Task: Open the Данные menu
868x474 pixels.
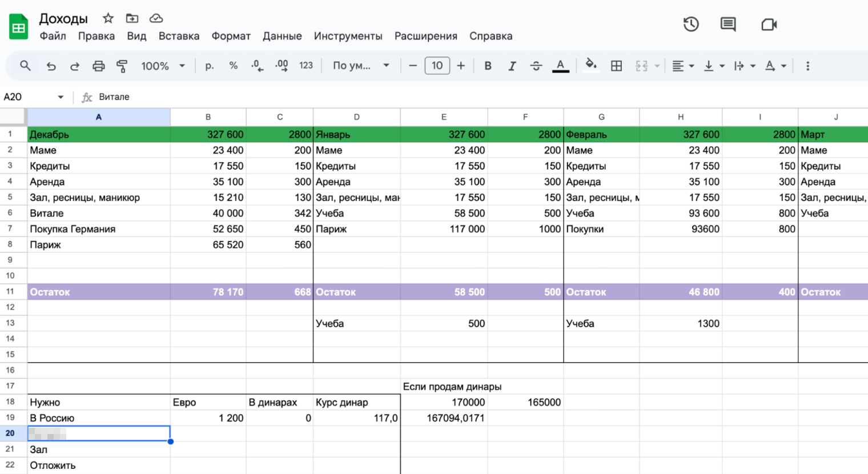Action: pos(282,36)
